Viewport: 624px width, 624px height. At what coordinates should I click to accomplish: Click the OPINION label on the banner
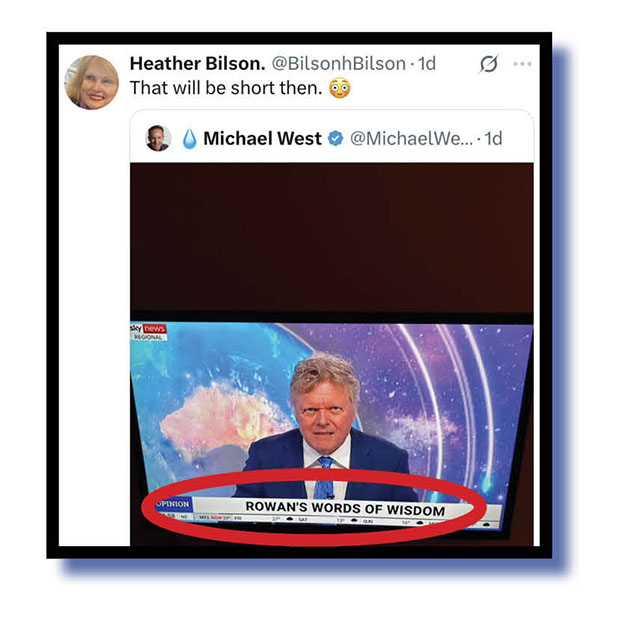(174, 504)
